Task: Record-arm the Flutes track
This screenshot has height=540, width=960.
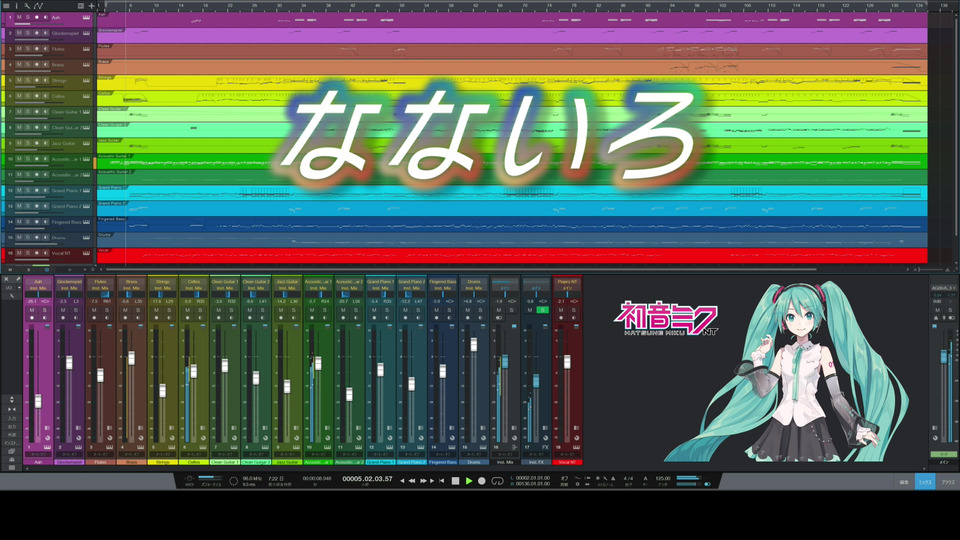Action: [x=36, y=49]
